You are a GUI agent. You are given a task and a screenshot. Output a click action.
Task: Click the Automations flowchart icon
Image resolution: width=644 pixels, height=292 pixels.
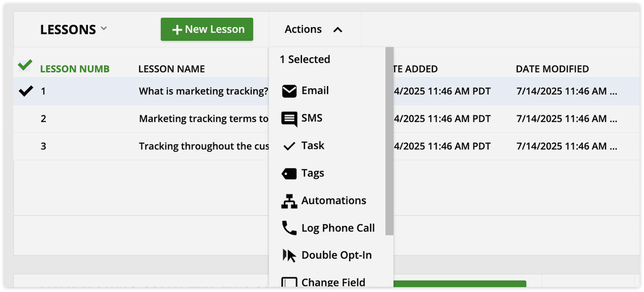289,201
